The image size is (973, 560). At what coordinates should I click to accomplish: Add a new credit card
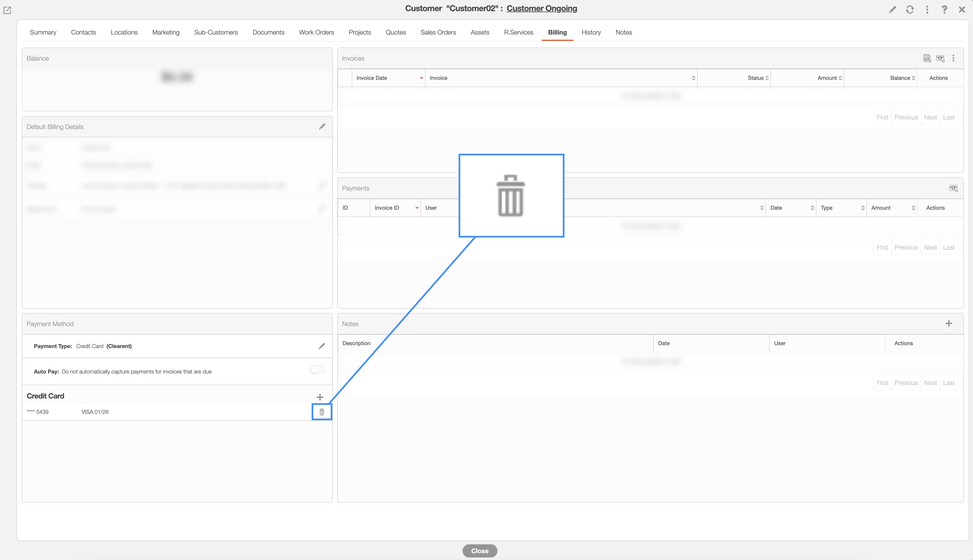pyautogui.click(x=320, y=397)
